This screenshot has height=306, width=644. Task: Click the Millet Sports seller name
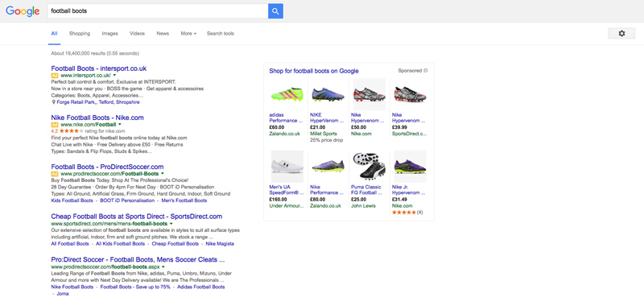pyautogui.click(x=324, y=134)
